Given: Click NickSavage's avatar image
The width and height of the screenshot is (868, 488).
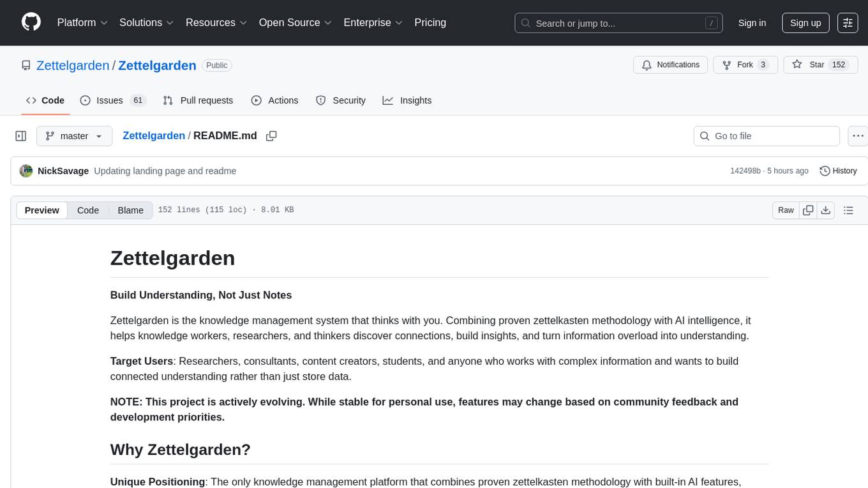Looking at the screenshot, I should pyautogui.click(x=26, y=171).
